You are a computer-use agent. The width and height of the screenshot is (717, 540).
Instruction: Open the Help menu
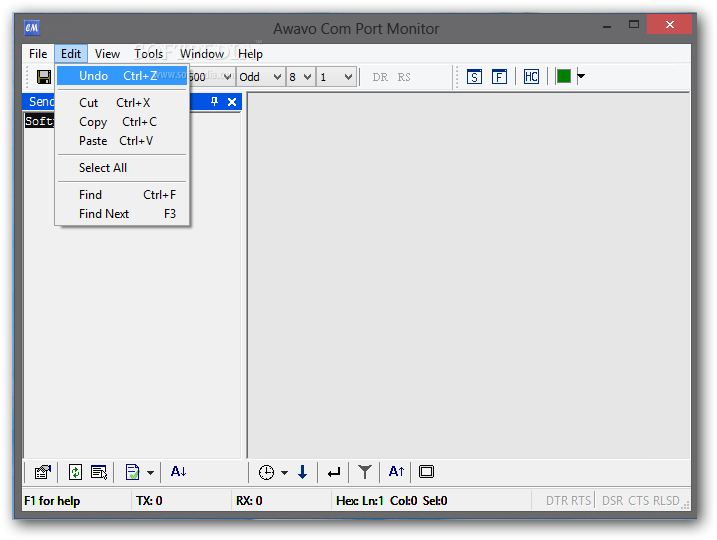tap(250, 54)
